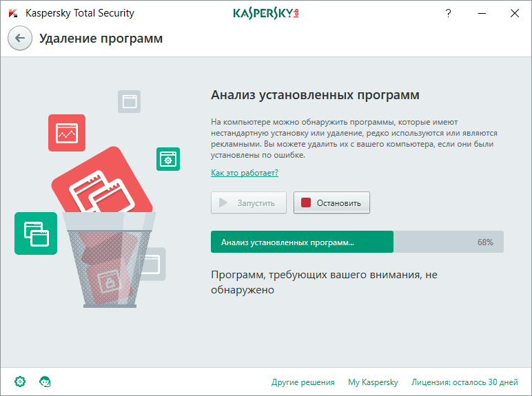
Task: Open the Как это работает? link
Action: (244, 173)
